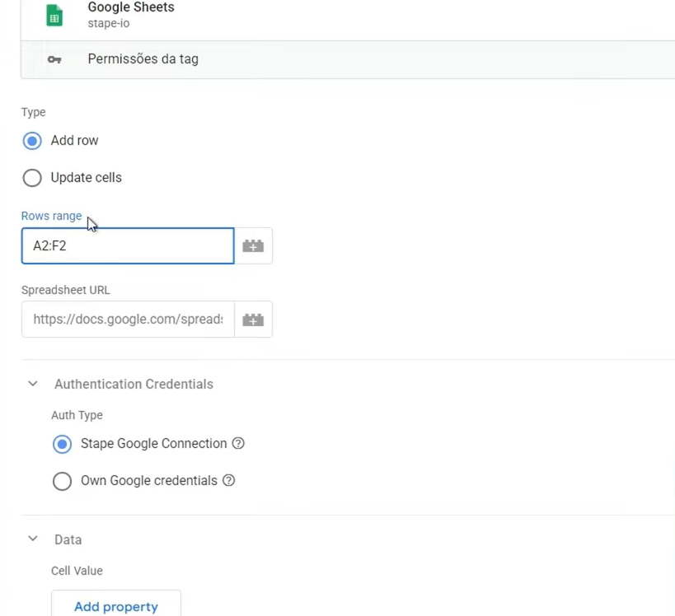Choose Own Google credentials auth type
The width and height of the screenshot is (675, 616).
point(62,481)
